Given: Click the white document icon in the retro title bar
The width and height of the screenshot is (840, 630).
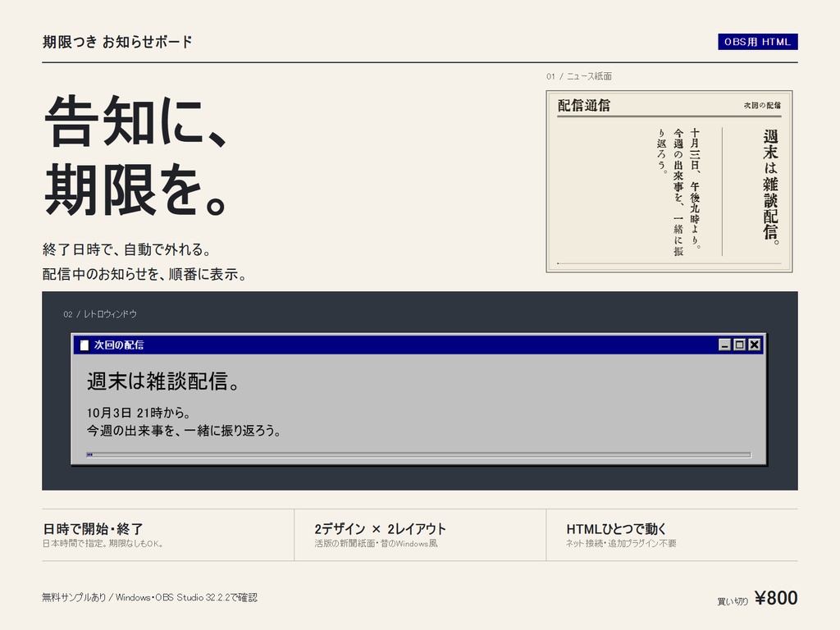Looking at the screenshot, I should (x=84, y=345).
